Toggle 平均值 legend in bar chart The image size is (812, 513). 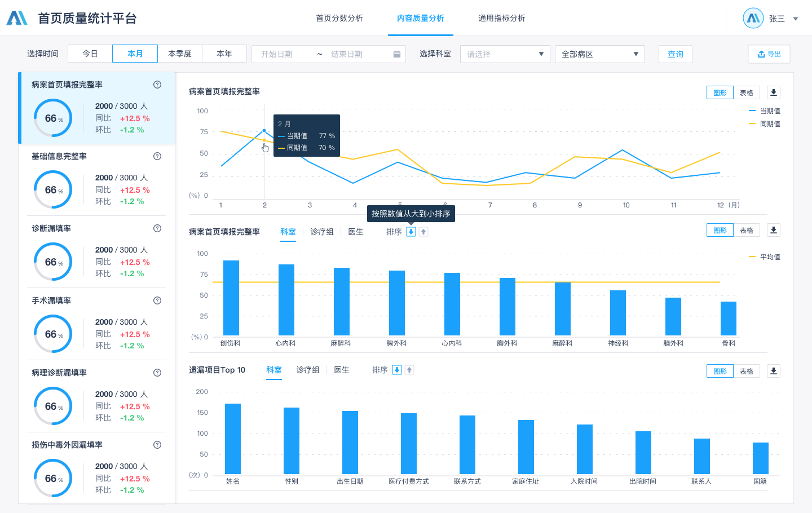[x=765, y=257]
